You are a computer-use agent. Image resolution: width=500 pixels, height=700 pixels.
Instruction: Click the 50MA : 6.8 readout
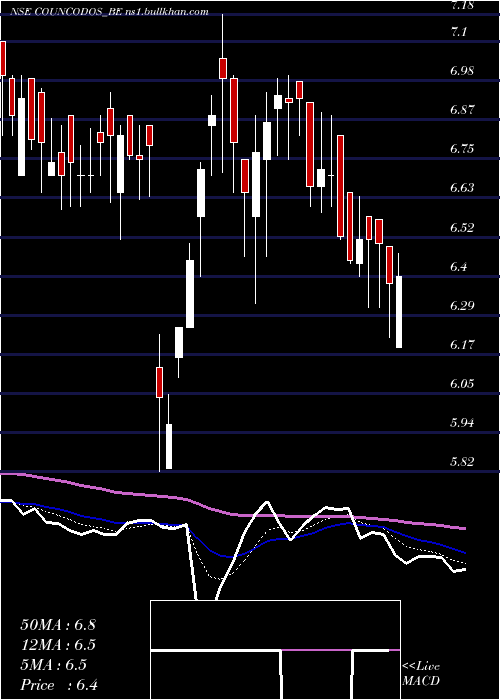(x=58, y=625)
